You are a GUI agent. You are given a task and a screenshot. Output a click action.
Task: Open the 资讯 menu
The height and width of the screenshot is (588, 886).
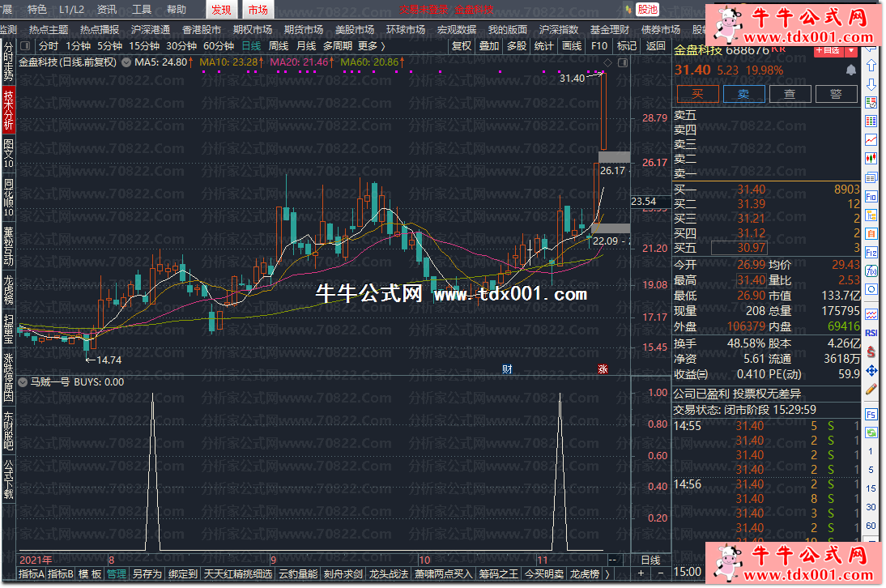click(x=107, y=10)
